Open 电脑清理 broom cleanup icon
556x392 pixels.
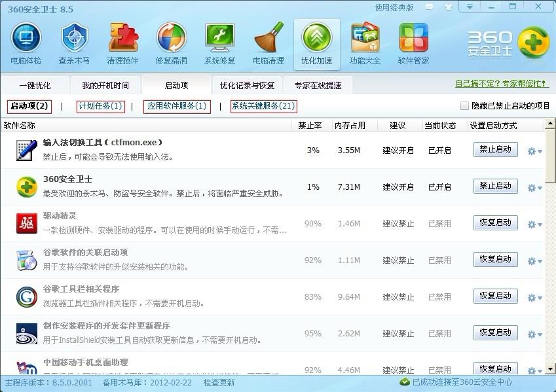coord(269,38)
